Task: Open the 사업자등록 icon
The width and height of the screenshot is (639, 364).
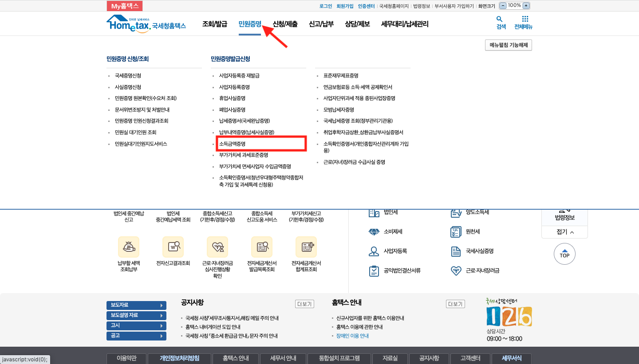Action: point(373,251)
